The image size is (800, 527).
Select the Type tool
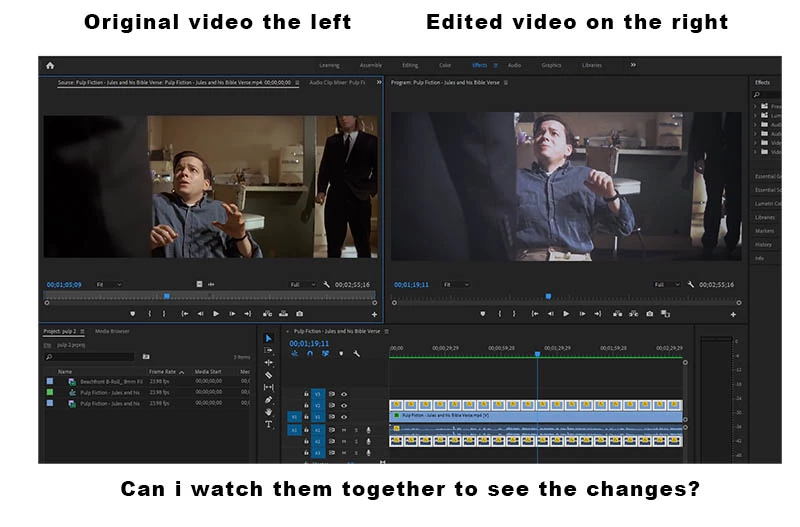tap(269, 424)
